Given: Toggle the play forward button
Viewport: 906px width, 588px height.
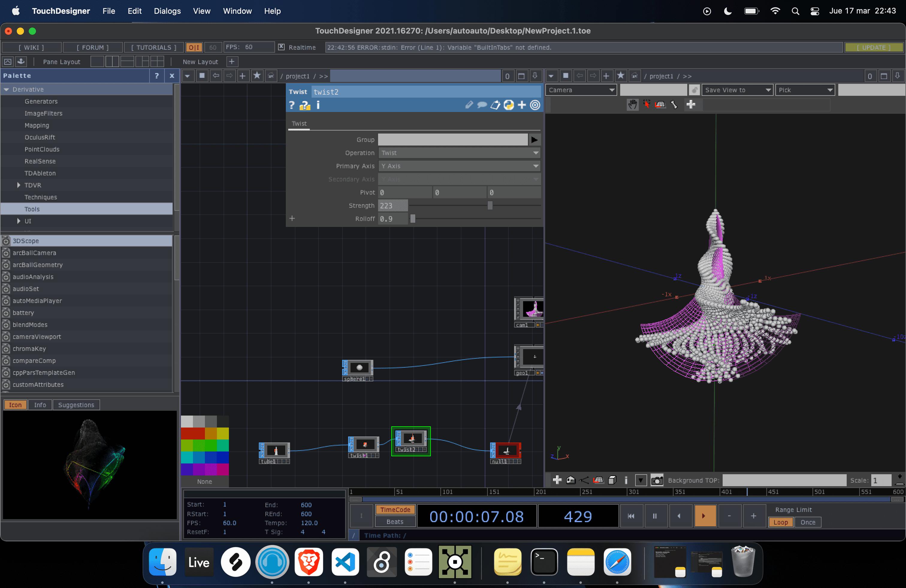Looking at the screenshot, I should (x=705, y=516).
